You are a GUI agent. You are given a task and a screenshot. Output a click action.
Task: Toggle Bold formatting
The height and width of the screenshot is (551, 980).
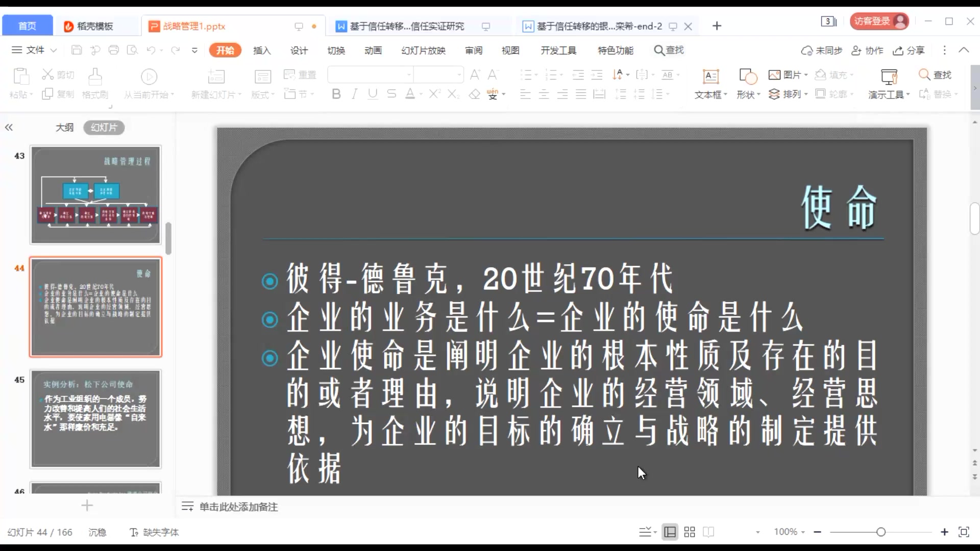pyautogui.click(x=336, y=94)
